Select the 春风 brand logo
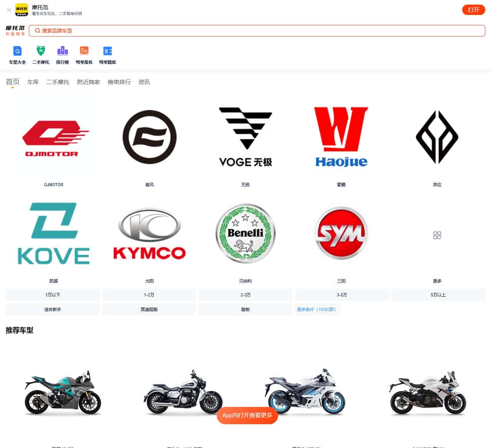The width and height of the screenshot is (491, 448). pos(150,137)
